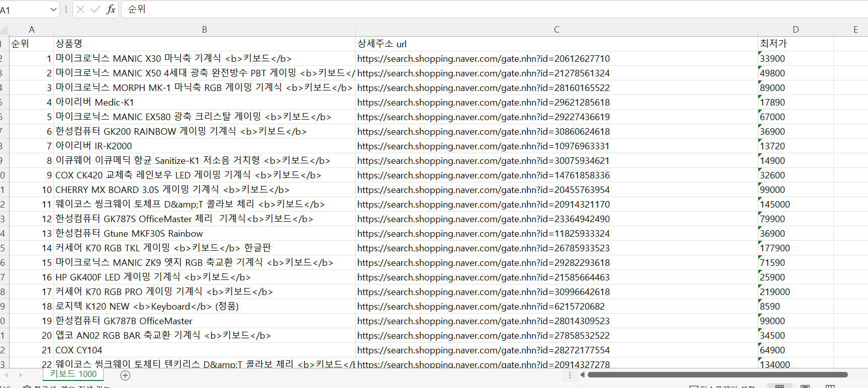Click the horizontal scrollbar left arrow

pos(582,374)
